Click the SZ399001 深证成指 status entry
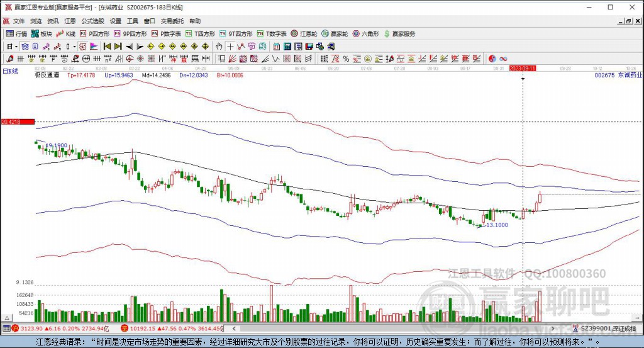Image resolution: width=644 pixels, height=348 pixels. (604, 328)
